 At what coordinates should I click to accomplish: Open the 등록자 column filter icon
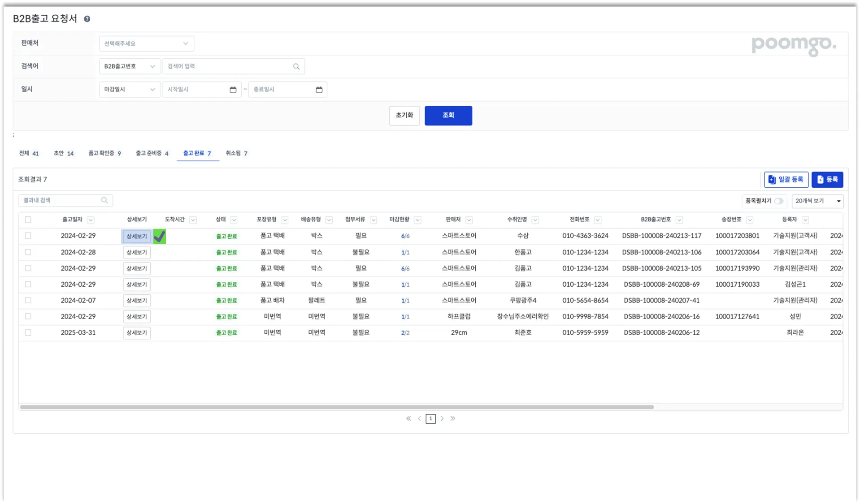[x=805, y=220]
